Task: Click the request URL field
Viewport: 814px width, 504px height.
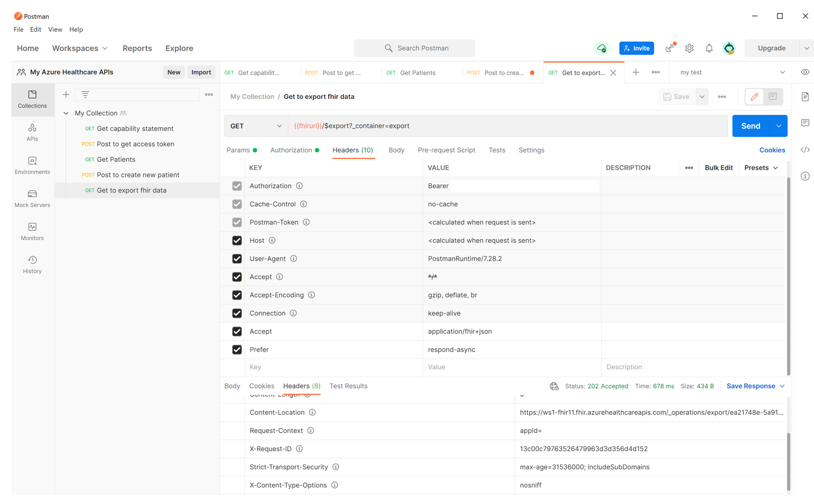Action: [x=508, y=126]
